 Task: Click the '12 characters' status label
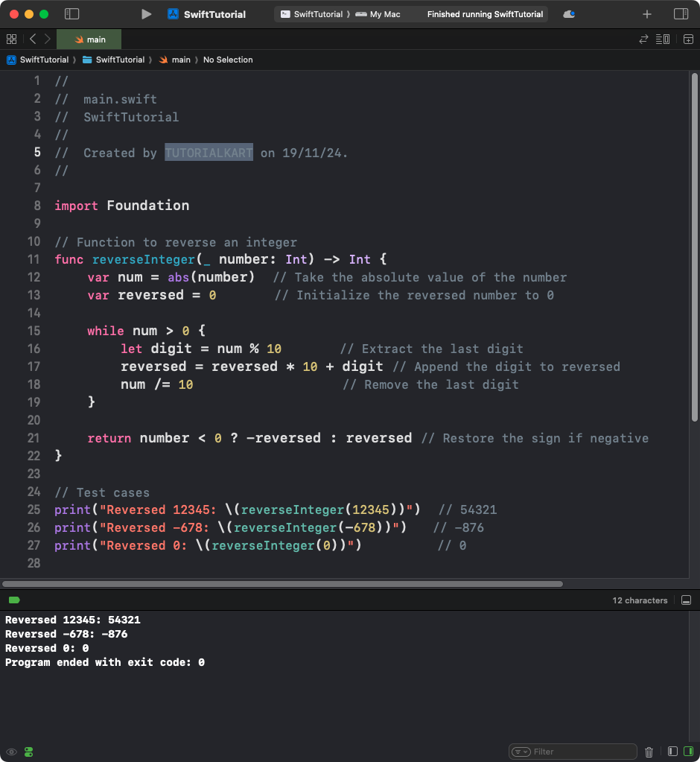[640, 600]
